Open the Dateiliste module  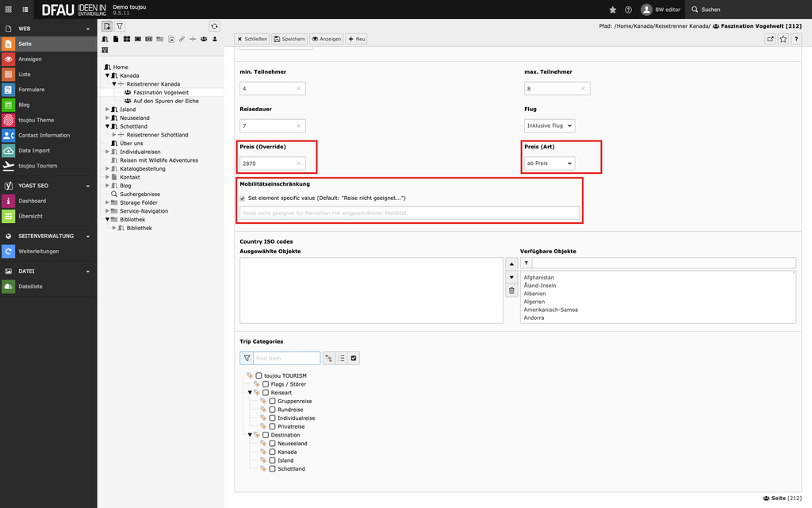coord(30,287)
